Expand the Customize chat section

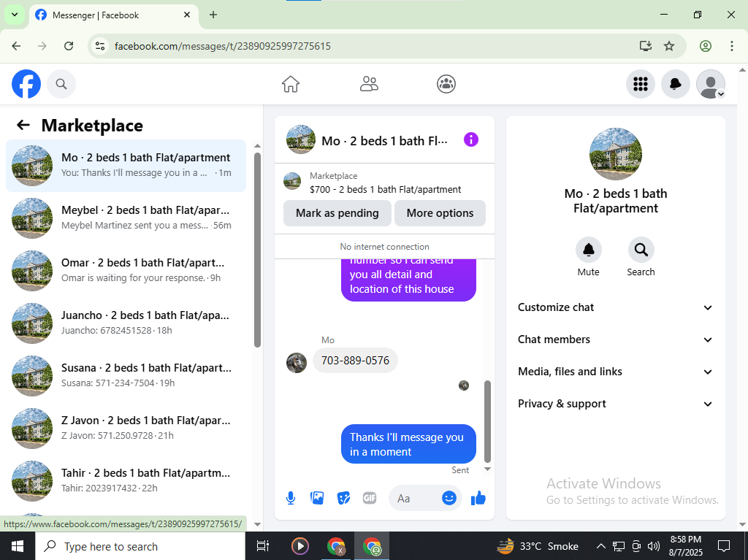[615, 307]
